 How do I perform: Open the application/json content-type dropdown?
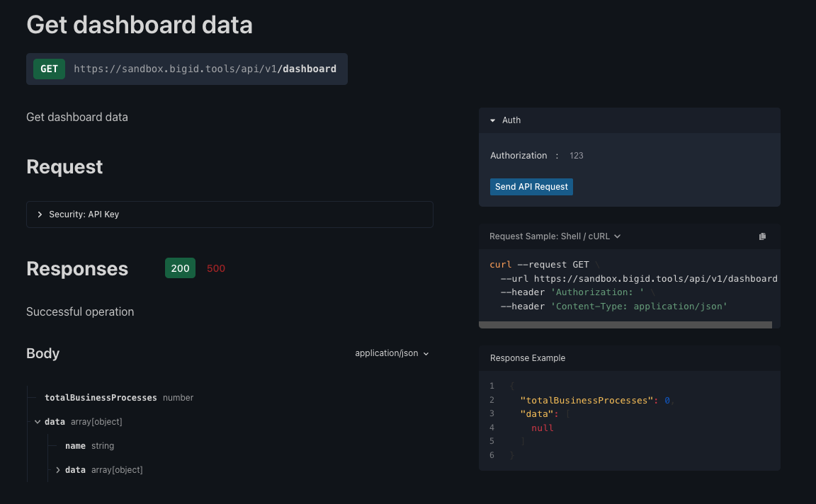[392, 353]
